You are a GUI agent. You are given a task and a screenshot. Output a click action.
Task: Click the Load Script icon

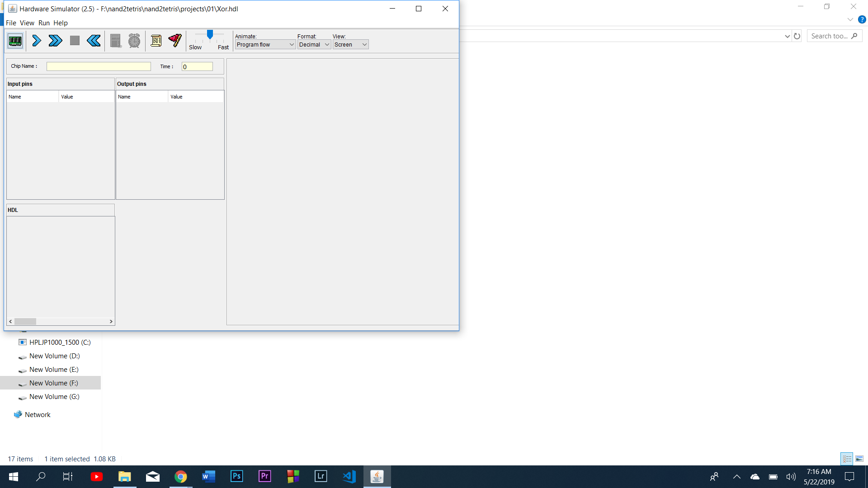[x=156, y=41]
